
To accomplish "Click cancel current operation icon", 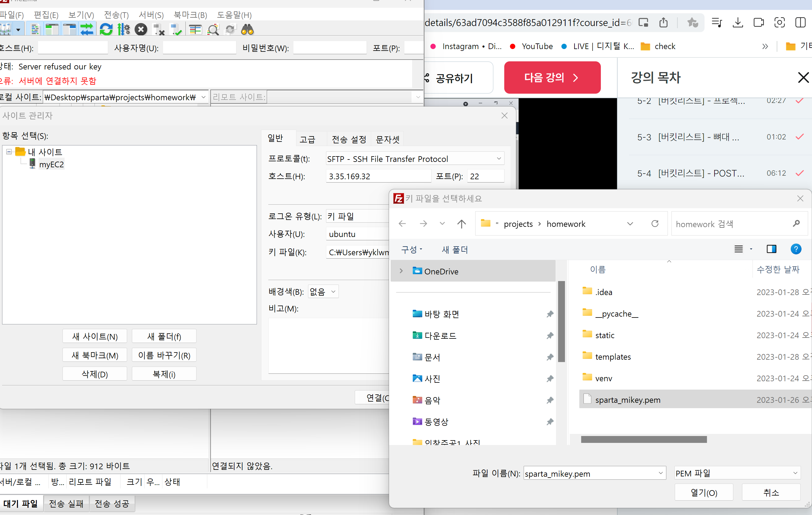I will click(141, 30).
